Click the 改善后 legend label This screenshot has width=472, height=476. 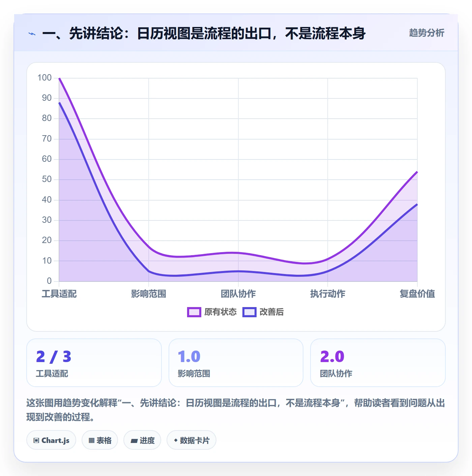click(x=271, y=312)
